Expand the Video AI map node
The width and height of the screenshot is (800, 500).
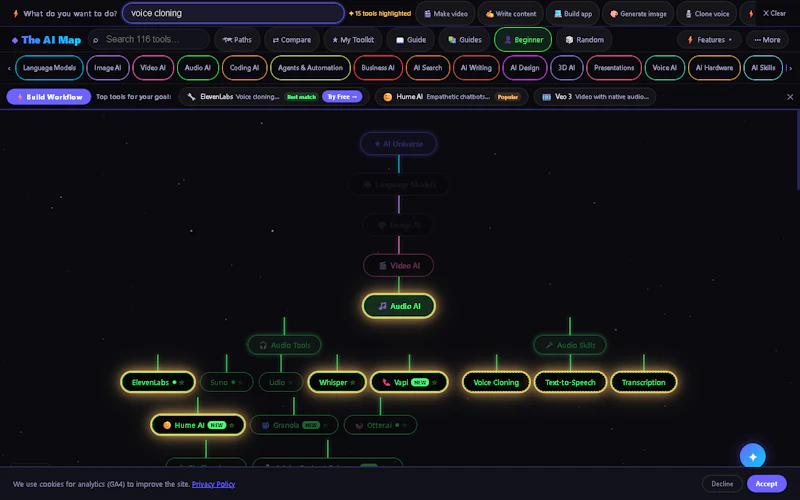click(x=398, y=266)
